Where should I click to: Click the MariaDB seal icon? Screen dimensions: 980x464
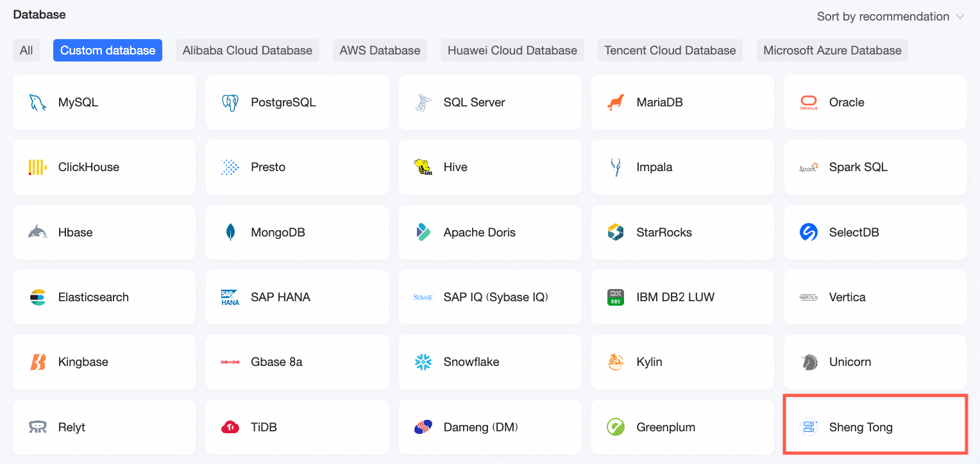point(616,103)
